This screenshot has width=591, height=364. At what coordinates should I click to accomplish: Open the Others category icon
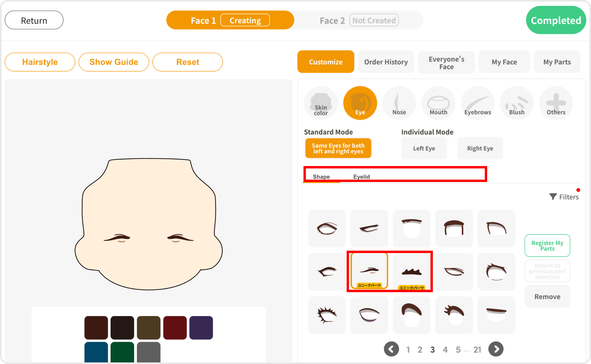(x=556, y=103)
